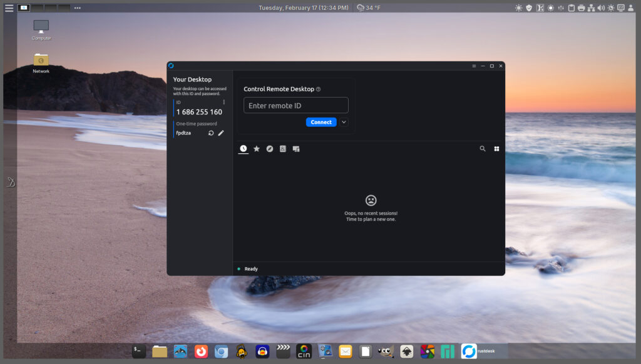Switch to the Discovered compass tab
Image resolution: width=641 pixels, height=364 pixels.
point(270,149)
